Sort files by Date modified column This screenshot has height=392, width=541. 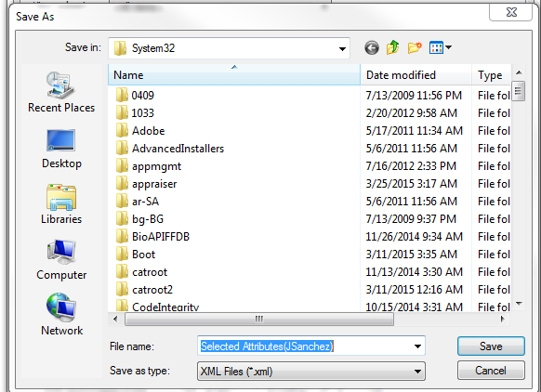(x=416, y=75)
